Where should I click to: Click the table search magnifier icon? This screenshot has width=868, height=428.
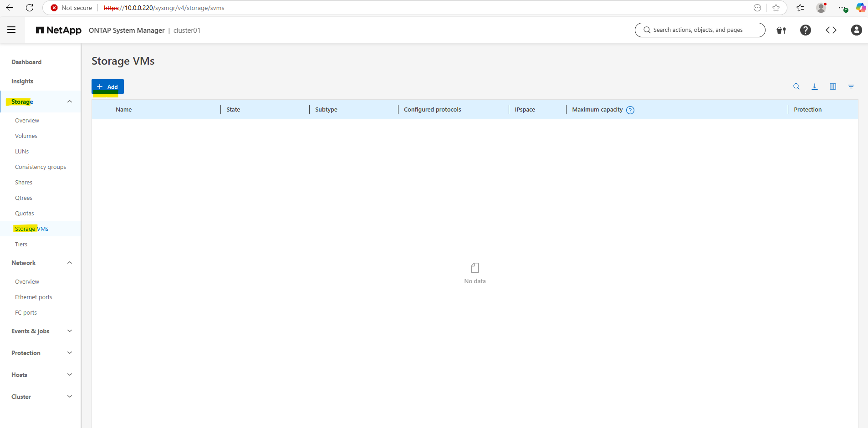(x=797, y=87)
